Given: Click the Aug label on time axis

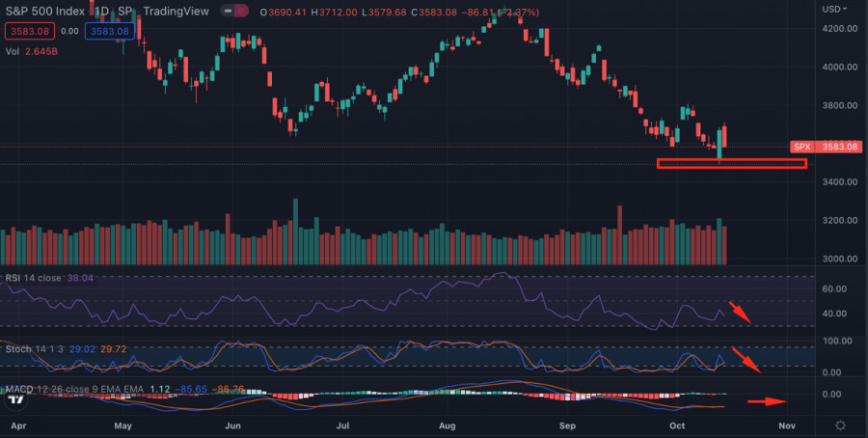Looking at the screenshot, I should 447,425.
